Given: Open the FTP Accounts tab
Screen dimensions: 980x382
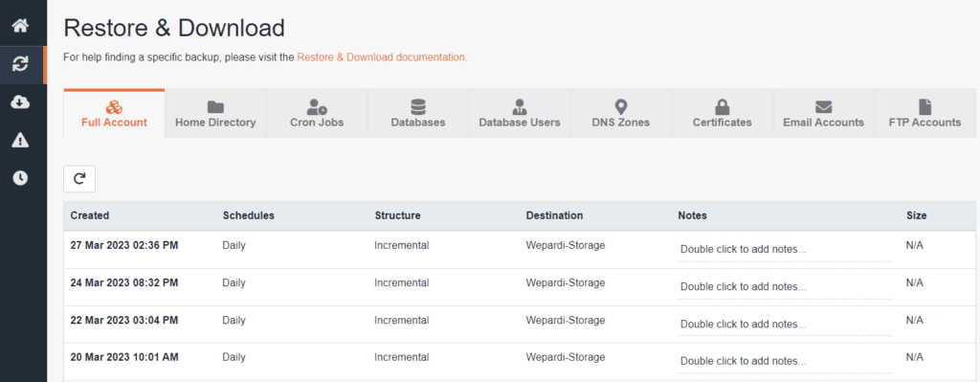Looking at the screenshot, I should pyautogui.click(x=925, y=113).
